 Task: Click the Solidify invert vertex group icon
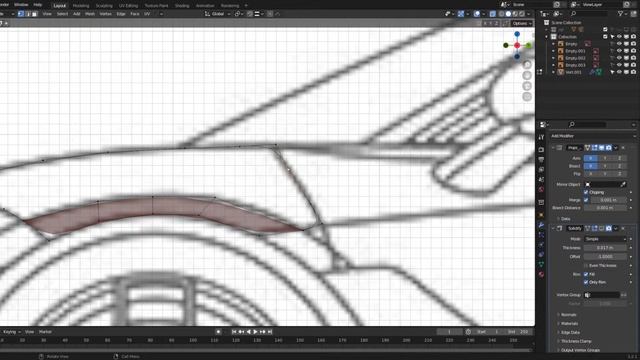(624, 295)
